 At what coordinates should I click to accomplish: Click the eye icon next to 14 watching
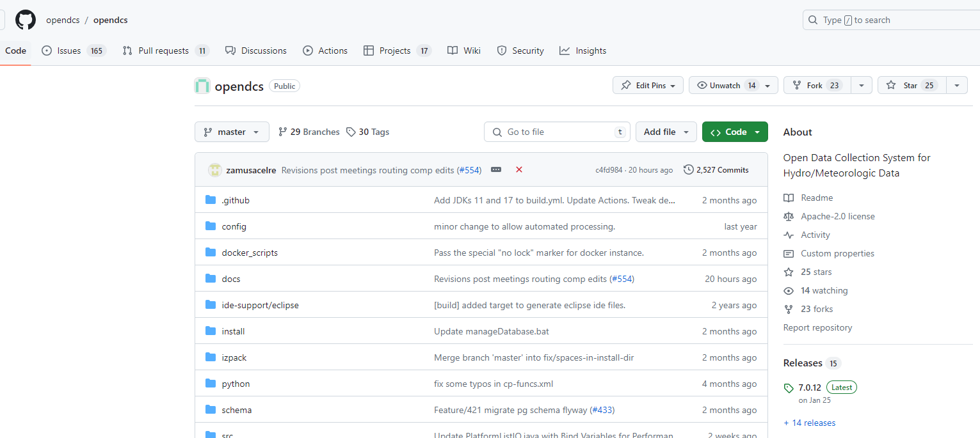point(789,291)
